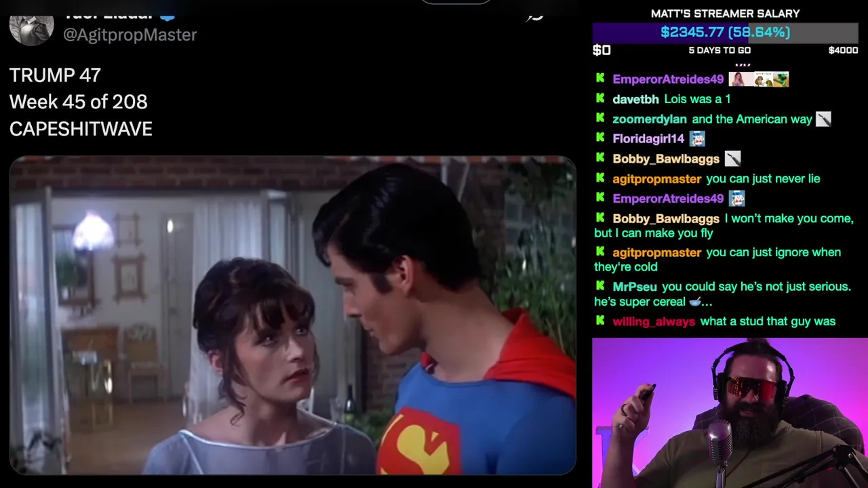This screenshot has height=488, width=868.
Task: Open MrPseu's chat username
Action: [x=634, y=287]
